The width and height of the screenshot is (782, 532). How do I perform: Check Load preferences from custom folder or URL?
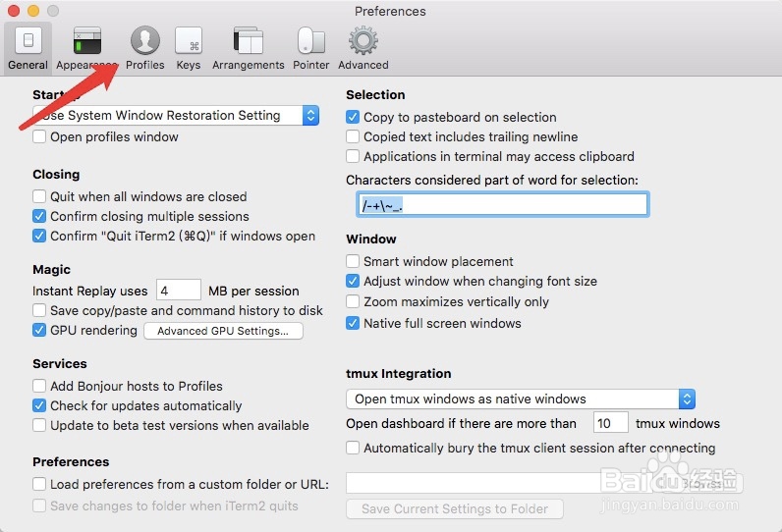click(x=39, y=484)
